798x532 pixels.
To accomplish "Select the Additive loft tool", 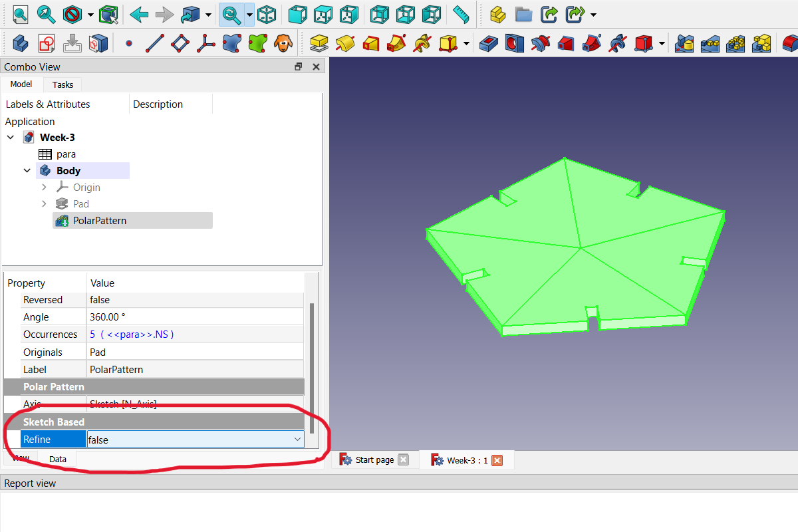I will (371, 44).
